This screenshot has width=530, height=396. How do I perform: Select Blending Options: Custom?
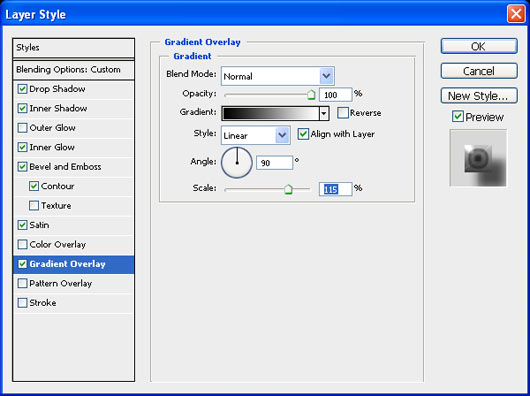tap(73, 70)
